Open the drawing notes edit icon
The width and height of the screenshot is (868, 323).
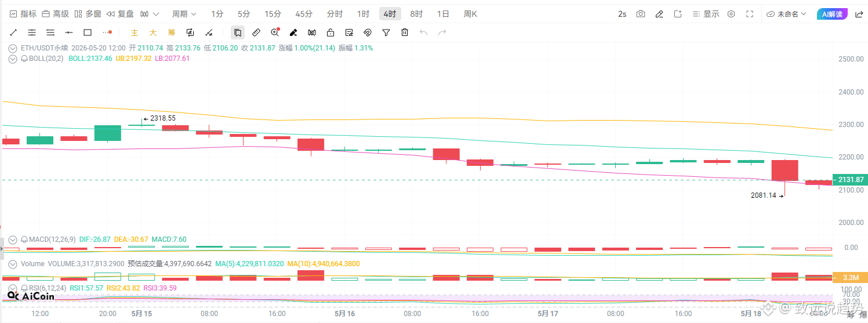coord(349,32)
